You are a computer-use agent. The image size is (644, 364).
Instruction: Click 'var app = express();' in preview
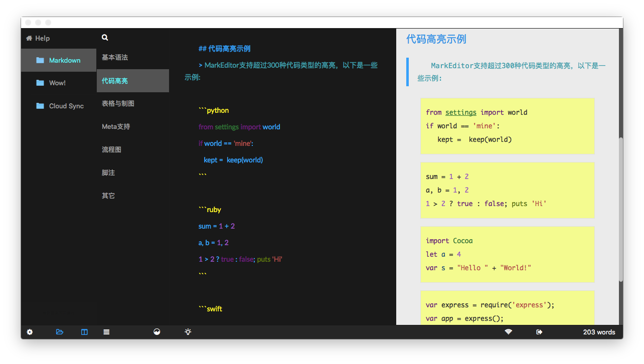(464, 318)
